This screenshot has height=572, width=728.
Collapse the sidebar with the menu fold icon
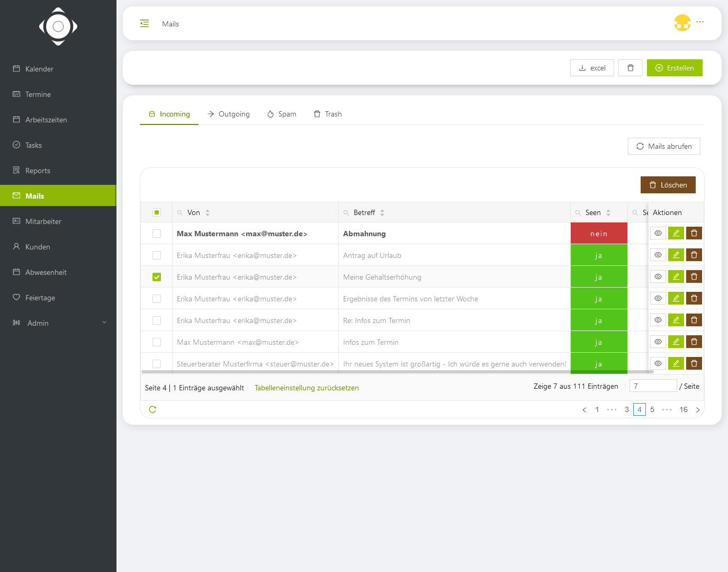coord(145,24)
